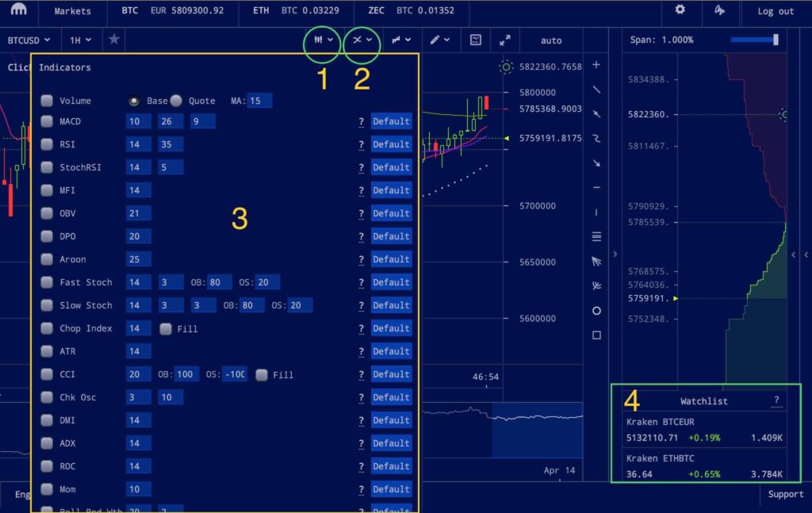
Task: Expand the chart type candlestick dropdown
Action: tap(324, 40)
